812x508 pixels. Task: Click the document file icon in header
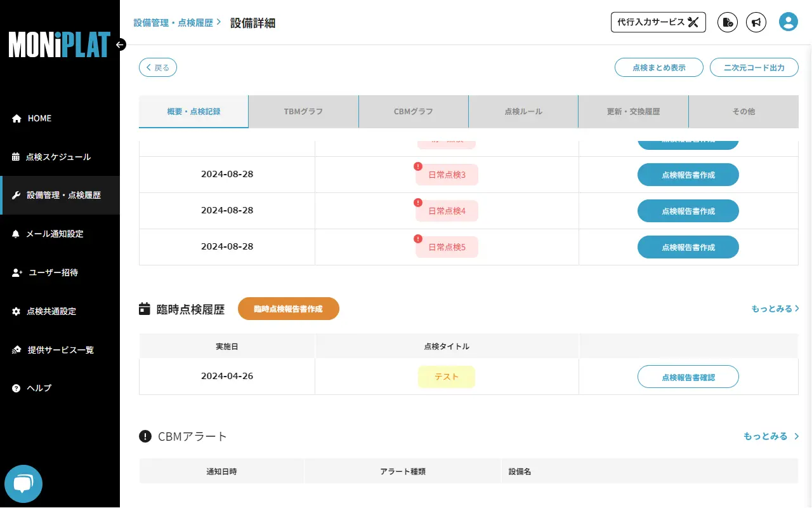pyautogui.click(x=728, y=22)
